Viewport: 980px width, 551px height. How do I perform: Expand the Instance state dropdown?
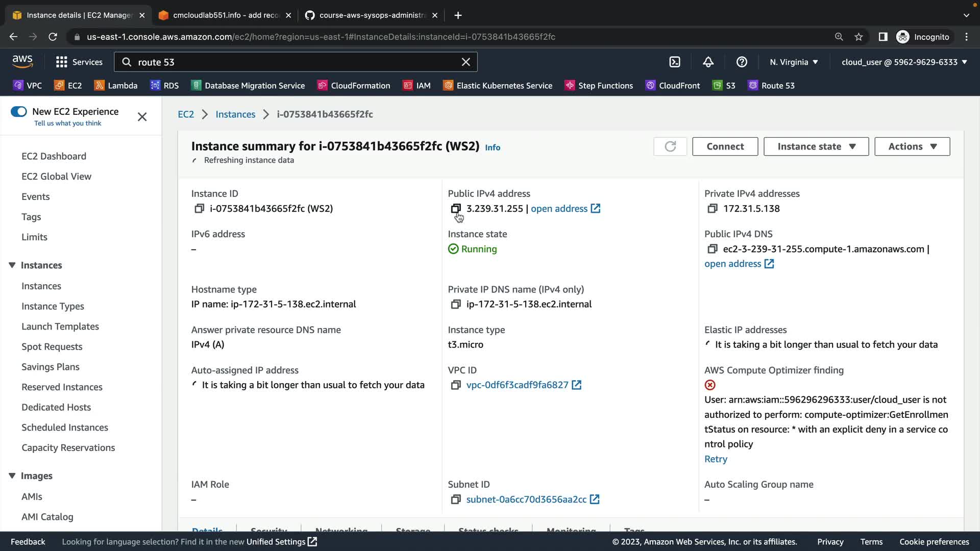point(816,146)
